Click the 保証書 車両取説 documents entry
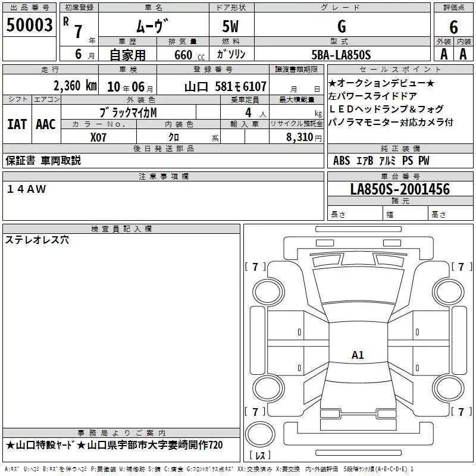Image resolution: width=476 pixels, height=476 pixels. tap(43, 161)
